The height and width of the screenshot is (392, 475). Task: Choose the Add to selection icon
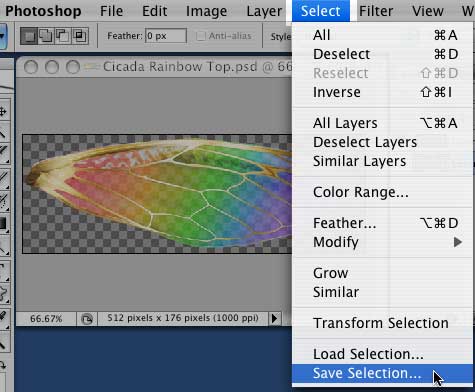45,36
